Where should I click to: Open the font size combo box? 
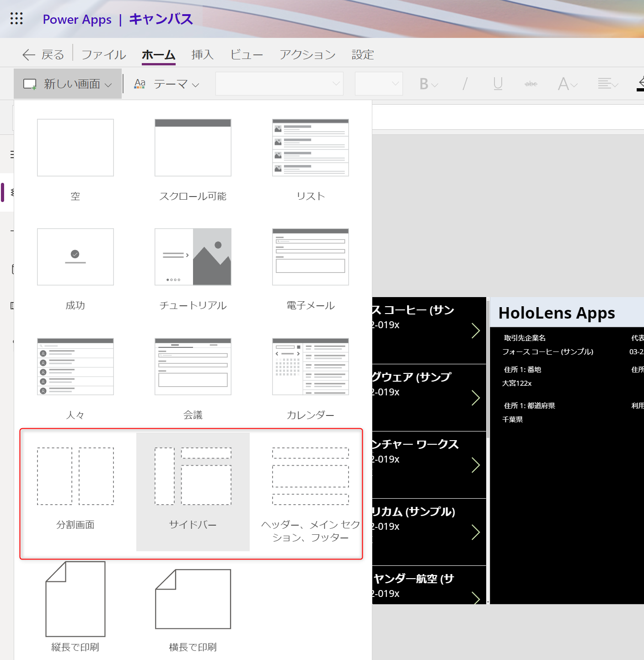point(379,84)
